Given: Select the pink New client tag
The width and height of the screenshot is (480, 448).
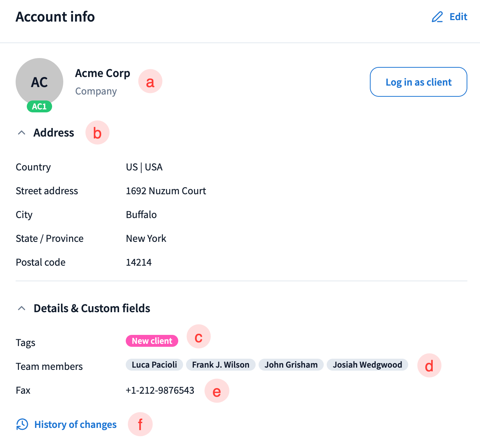Looking at the screenshot, I should click(x=152, y=341).
